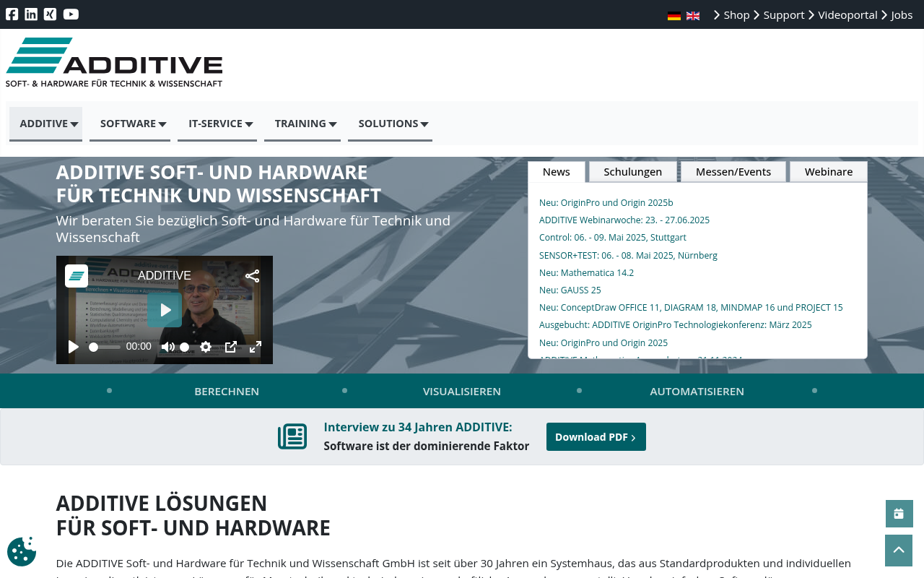Open the Facebook social icon

coord(12,14)
